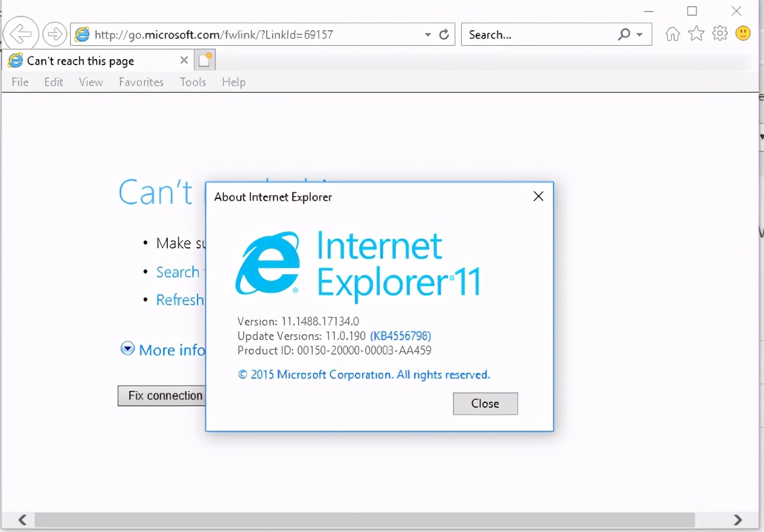Open Tools gear icon

(720, 33)
